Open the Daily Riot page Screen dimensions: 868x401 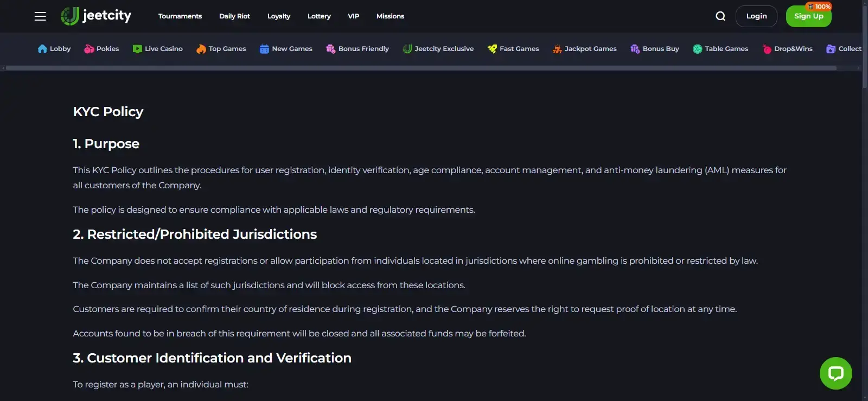pyautogui.click(x=234, y=16)
